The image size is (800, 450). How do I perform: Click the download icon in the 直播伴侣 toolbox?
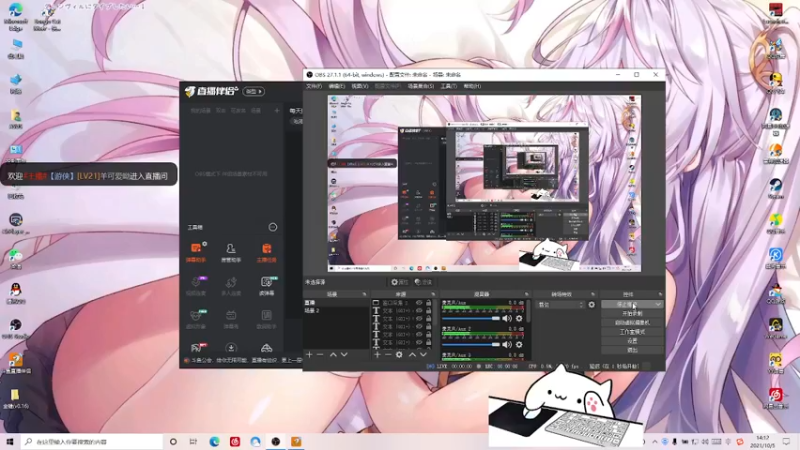point(231,348)
